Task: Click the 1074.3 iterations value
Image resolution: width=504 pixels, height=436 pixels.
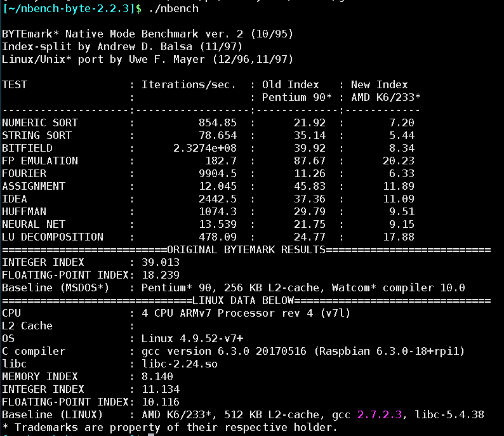Action: (218, 212)
